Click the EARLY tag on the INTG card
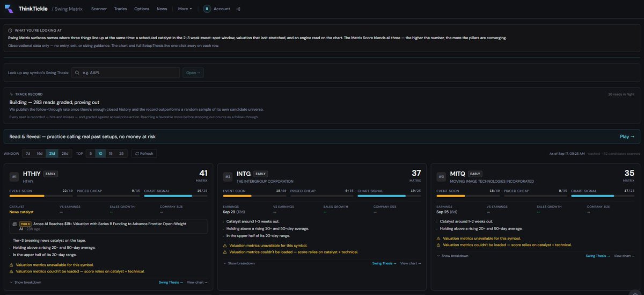The image size is (644, 295). [261, 174]
